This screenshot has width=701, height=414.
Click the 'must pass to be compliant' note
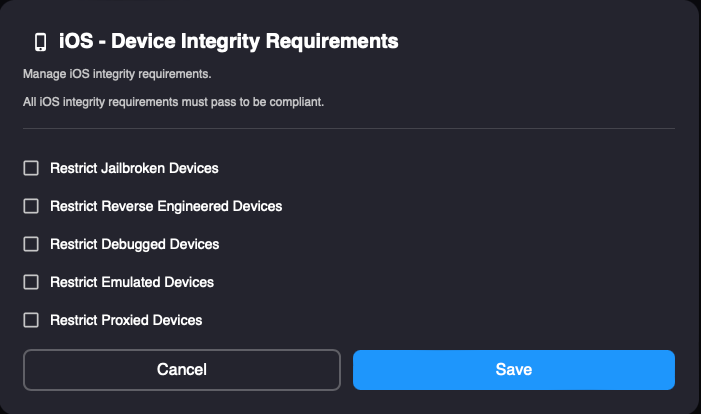pos(255,102)
